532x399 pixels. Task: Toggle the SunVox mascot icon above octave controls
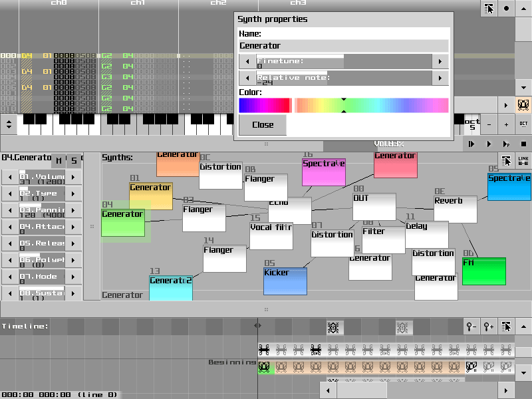pyautogui.click(x=524, y=103)
